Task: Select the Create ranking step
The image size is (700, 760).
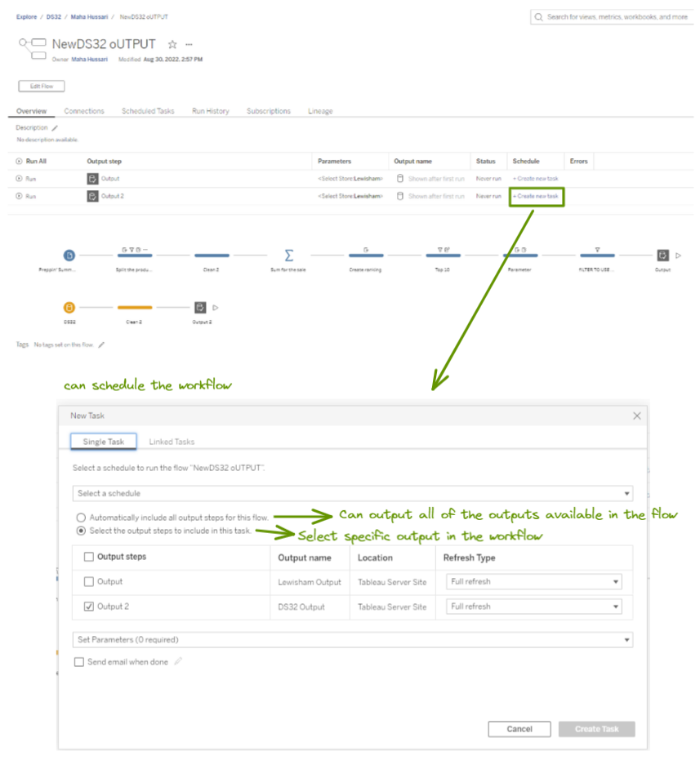Action: [366, 255]
